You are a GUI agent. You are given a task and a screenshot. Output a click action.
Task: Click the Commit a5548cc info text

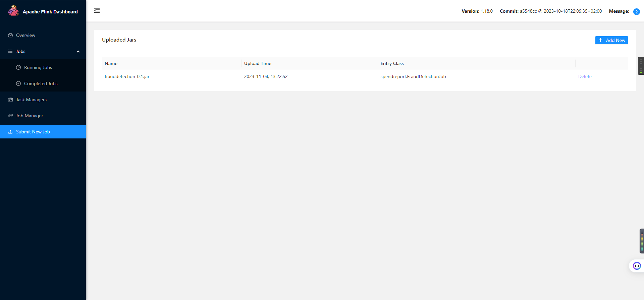(551, 11)
